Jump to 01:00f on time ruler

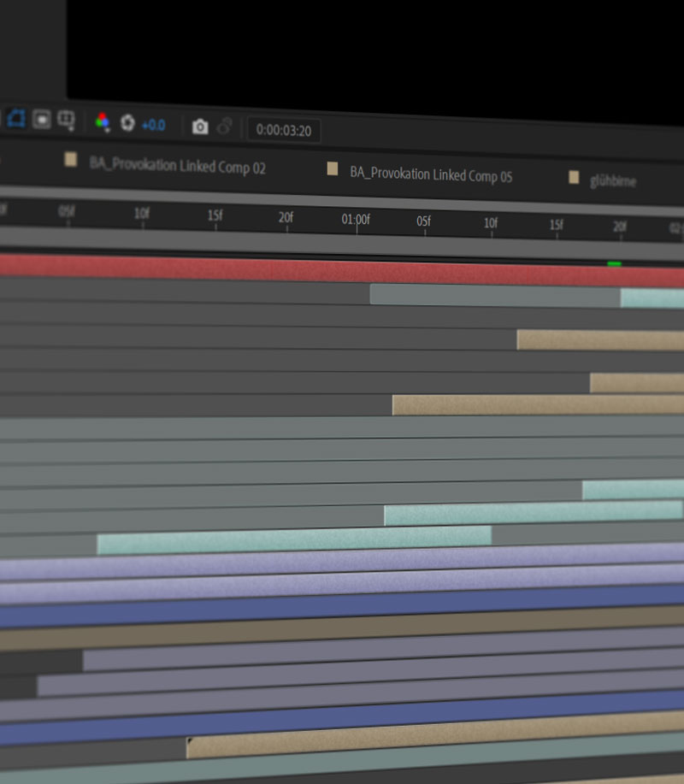(x=356, y=221)
